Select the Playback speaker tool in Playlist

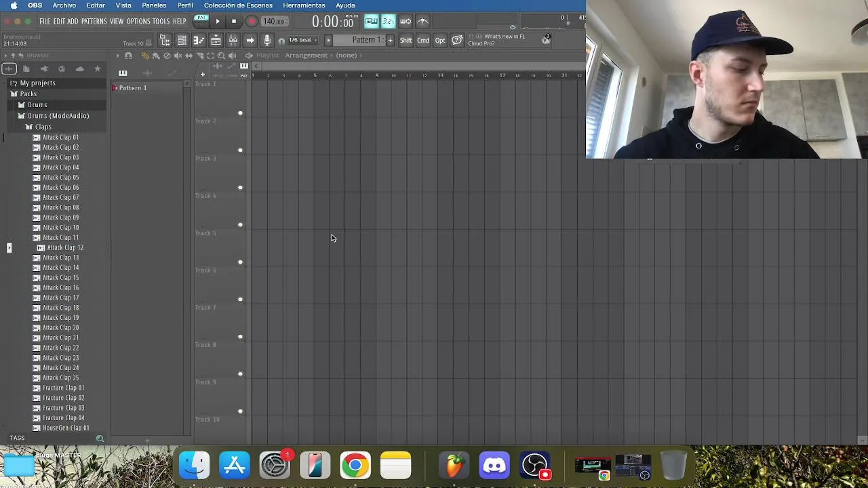pyautogui.click(x=232, y=56)
